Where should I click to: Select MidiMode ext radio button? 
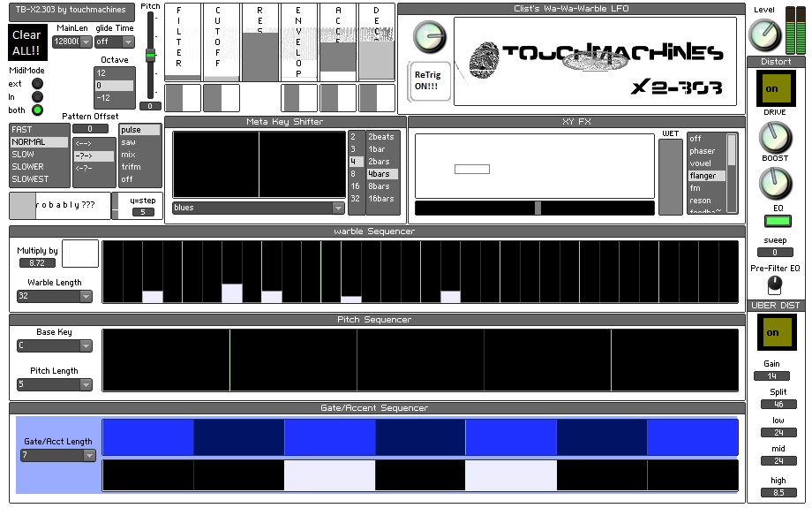[37, 83]
